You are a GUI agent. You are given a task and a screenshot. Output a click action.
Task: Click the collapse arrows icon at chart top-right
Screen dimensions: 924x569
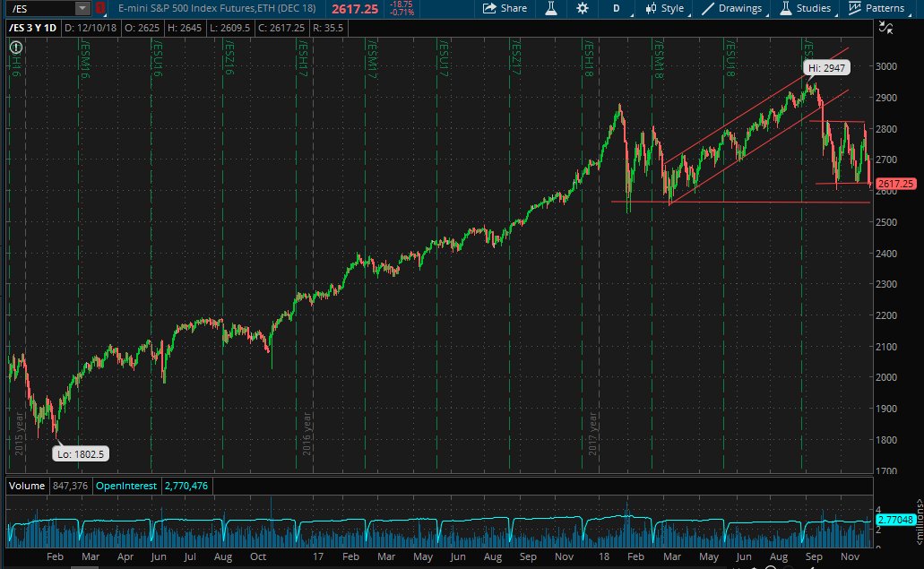(x=887, y=29)
